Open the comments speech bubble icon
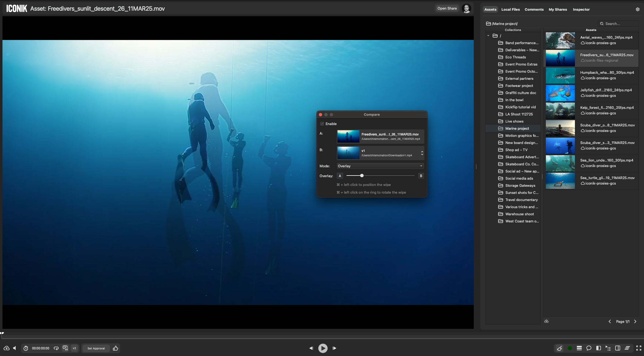 (589, 348)
